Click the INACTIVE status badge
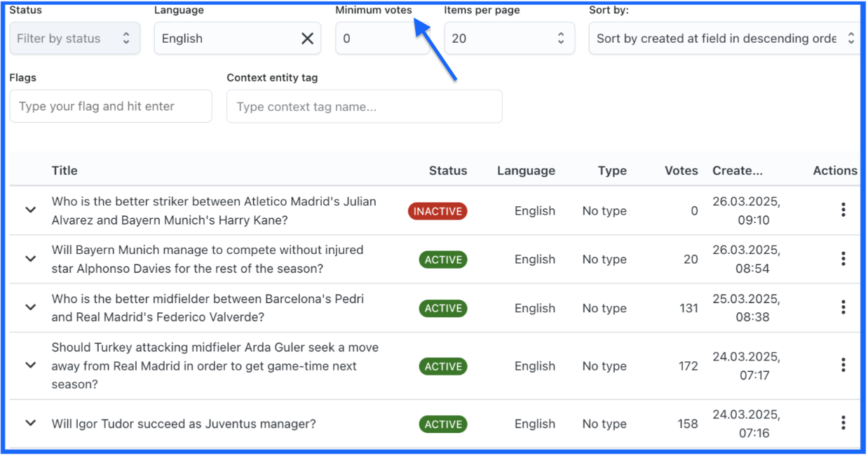 [x=438, y=210]
